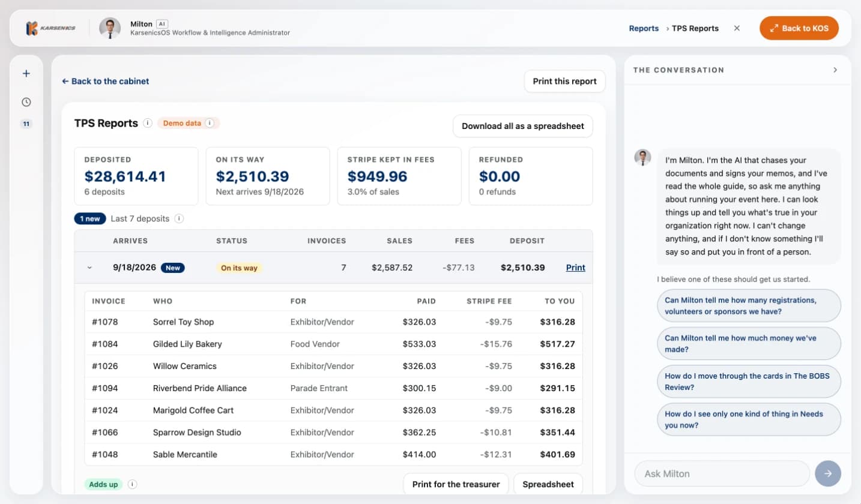
Task: Click the Refunded $0.00 card
Action: tap(531, 176)
